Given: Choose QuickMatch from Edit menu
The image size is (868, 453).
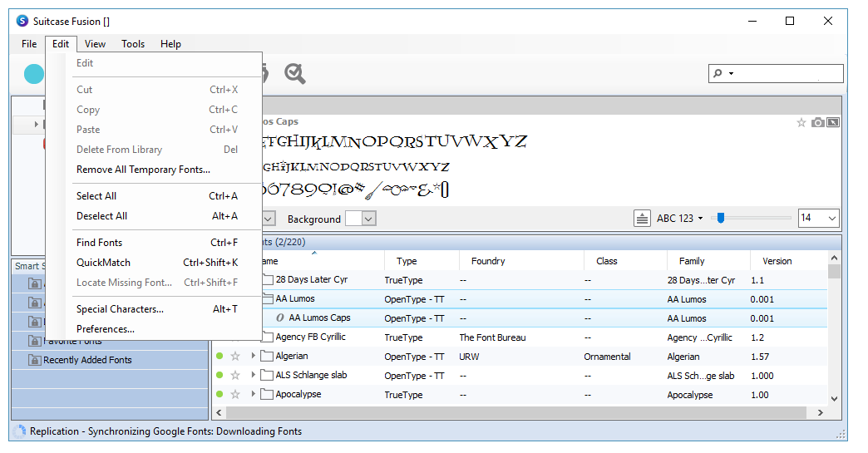Looking at the screenshot, I should click(x=104, y=262).
